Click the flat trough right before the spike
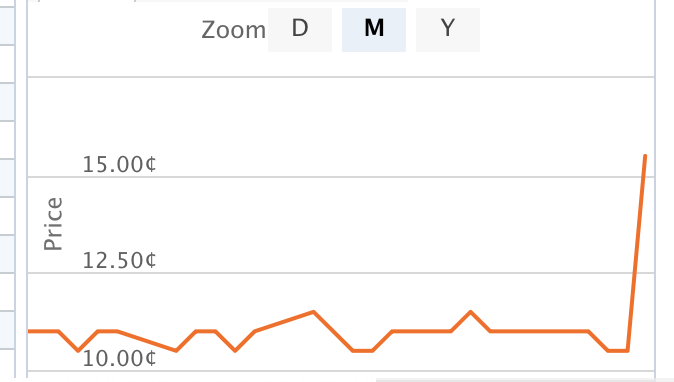The image size is (674, 382). tap(618, 351)
